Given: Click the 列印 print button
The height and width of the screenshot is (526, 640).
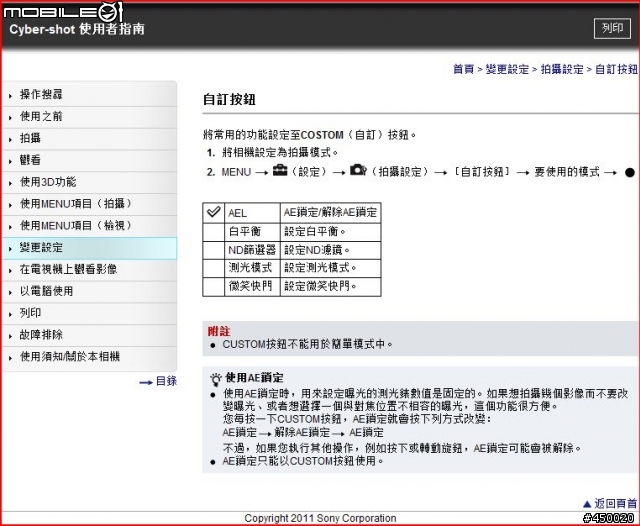Looking at the screenshot, I should (x=612, y=28).
